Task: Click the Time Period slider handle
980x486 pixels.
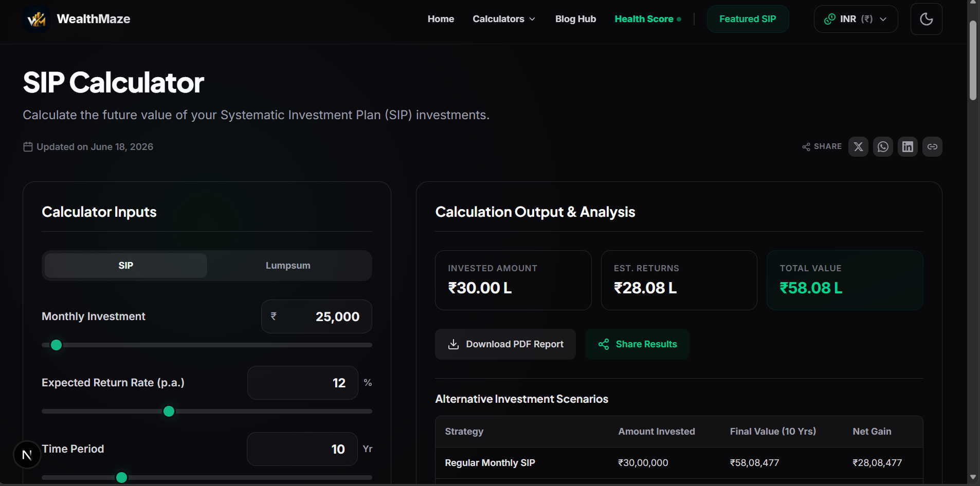Action: point(121,478)
